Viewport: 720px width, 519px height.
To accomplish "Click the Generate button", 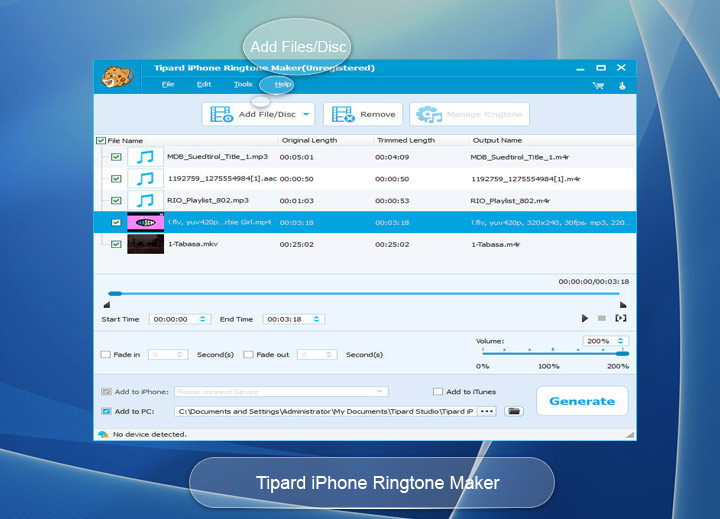I will click(582, 401).
